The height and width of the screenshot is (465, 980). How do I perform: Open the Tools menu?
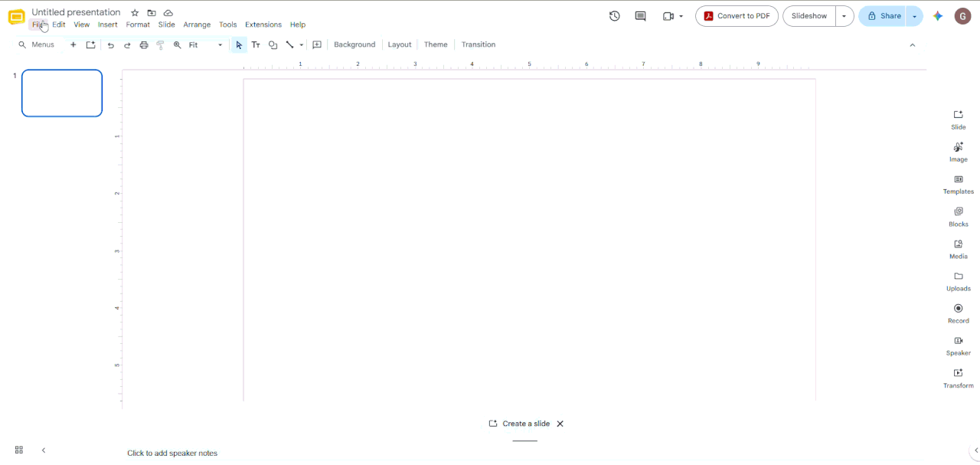tap(228, 25)
